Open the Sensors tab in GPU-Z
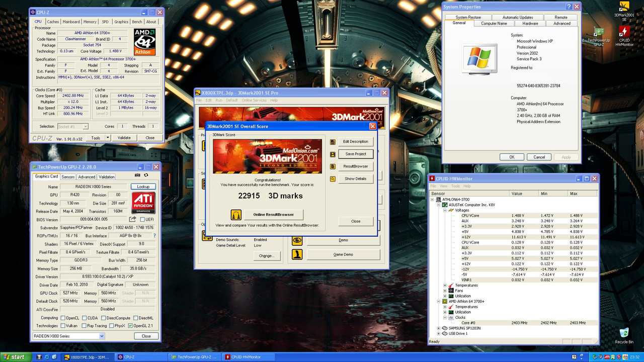The width and height of the screenshot is (644, 362). (68, 177)
